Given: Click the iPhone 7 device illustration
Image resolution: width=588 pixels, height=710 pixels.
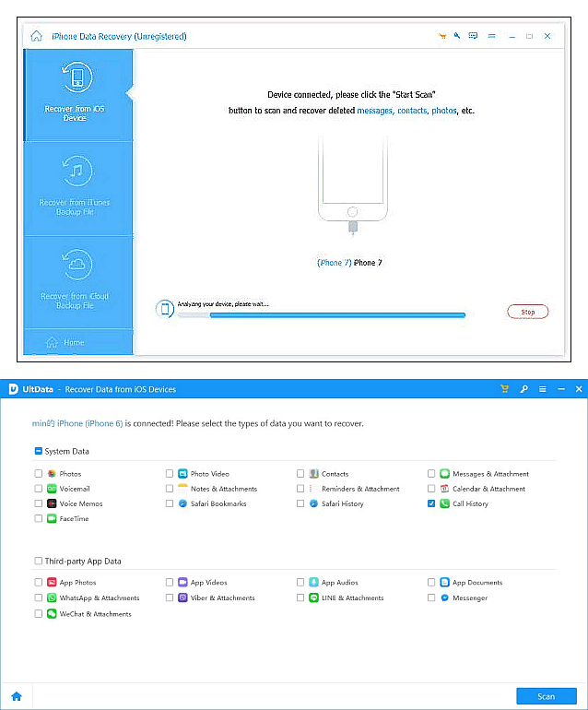Looking at the screenshot, I should [x=353, y=185].
